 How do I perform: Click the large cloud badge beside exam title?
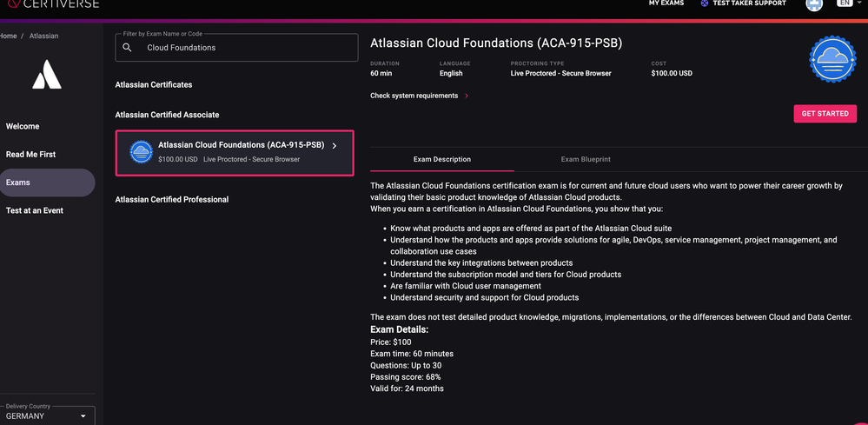click(x=832, y=59)
